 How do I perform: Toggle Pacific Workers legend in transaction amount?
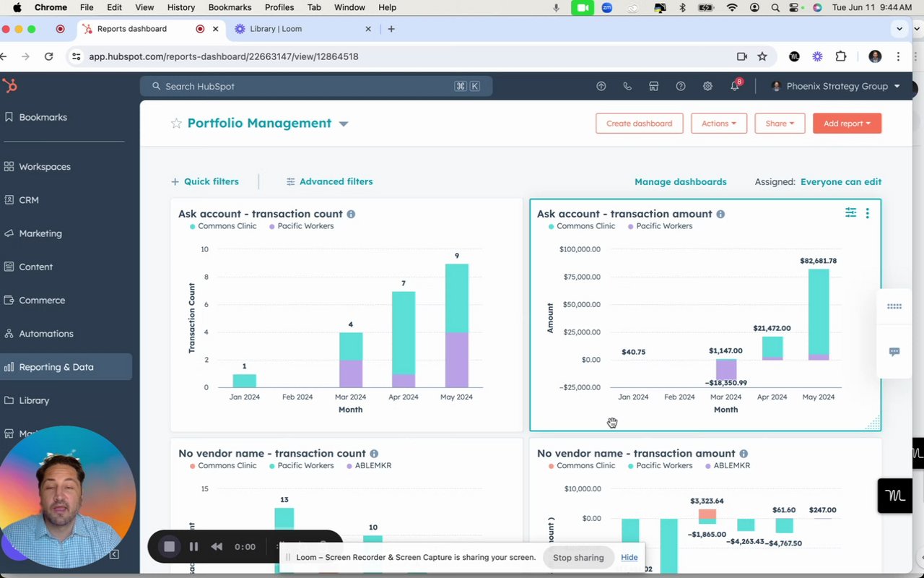point(660,226)
